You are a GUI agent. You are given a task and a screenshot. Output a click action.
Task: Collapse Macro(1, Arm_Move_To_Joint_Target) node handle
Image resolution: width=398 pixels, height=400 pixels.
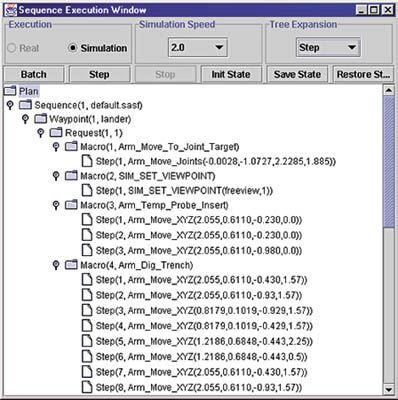56,147
